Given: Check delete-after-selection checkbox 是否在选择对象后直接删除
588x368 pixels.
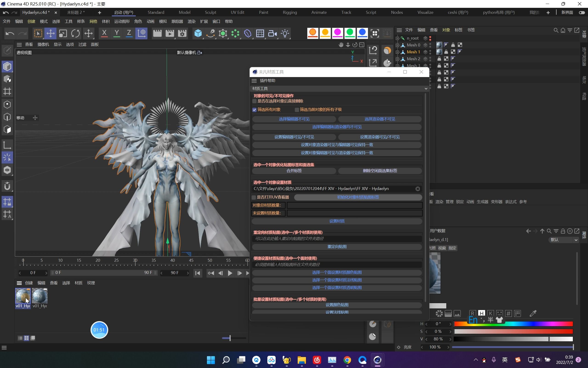Looking at the screenshot, I should point(254,101).
